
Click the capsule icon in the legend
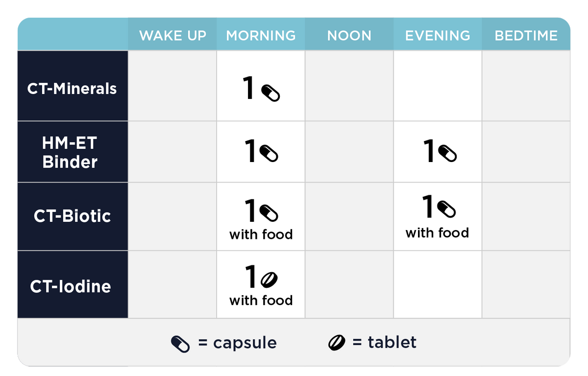pos(180,344)
